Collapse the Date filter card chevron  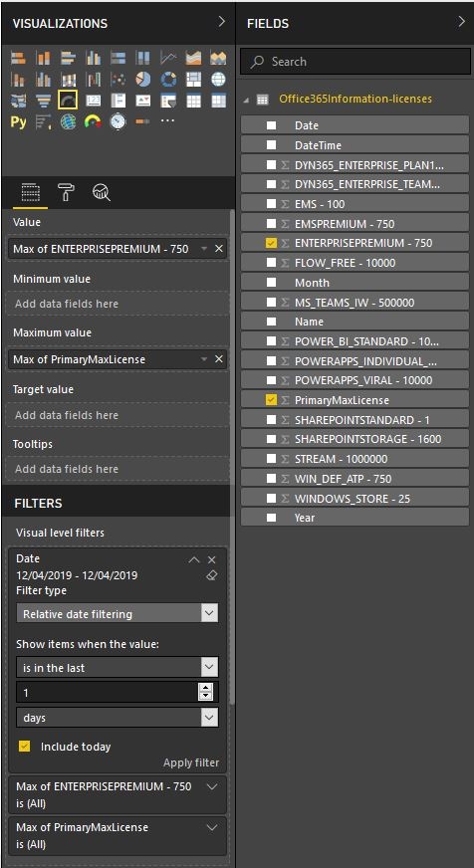tap(194, 559)
